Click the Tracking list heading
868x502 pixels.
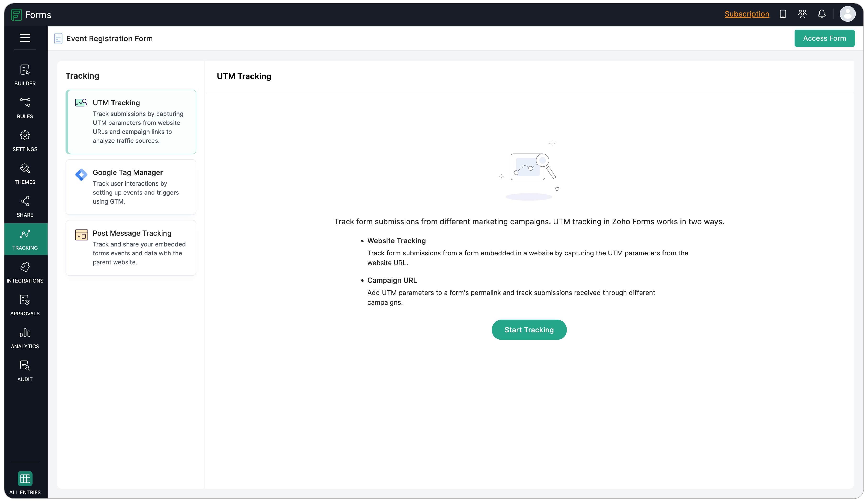coord(82,76)
